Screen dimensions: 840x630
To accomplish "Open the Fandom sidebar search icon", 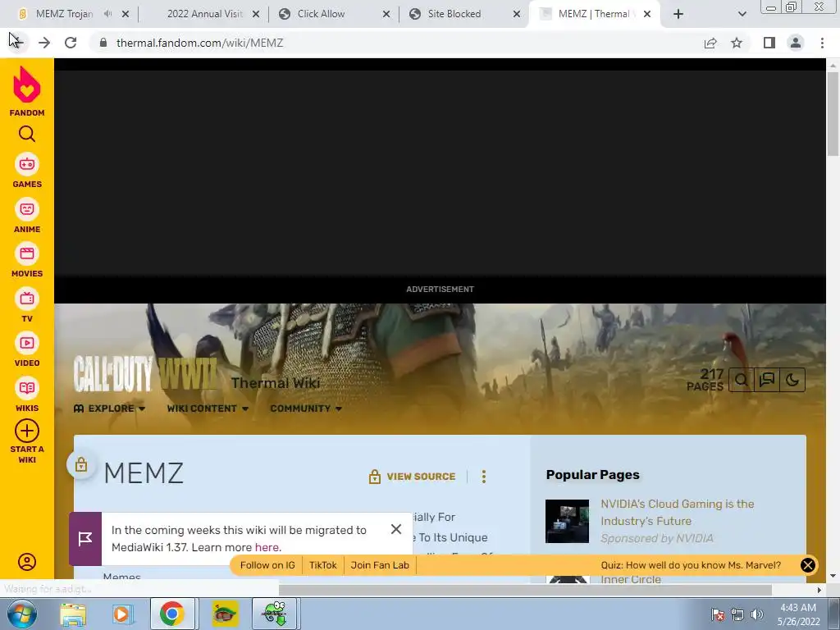I will click(x=27, y=134).
